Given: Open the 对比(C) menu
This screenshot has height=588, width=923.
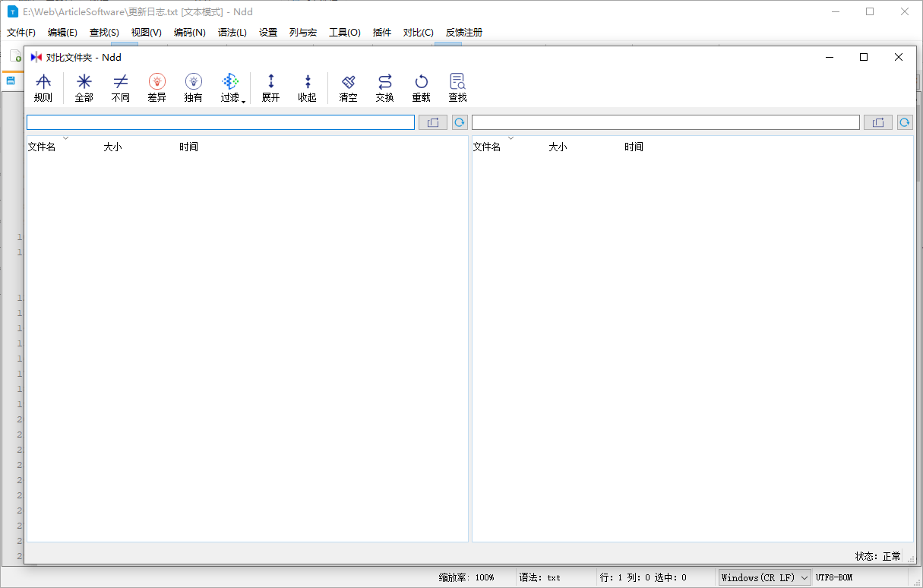Looking at the screenshot, I should 418,33.
